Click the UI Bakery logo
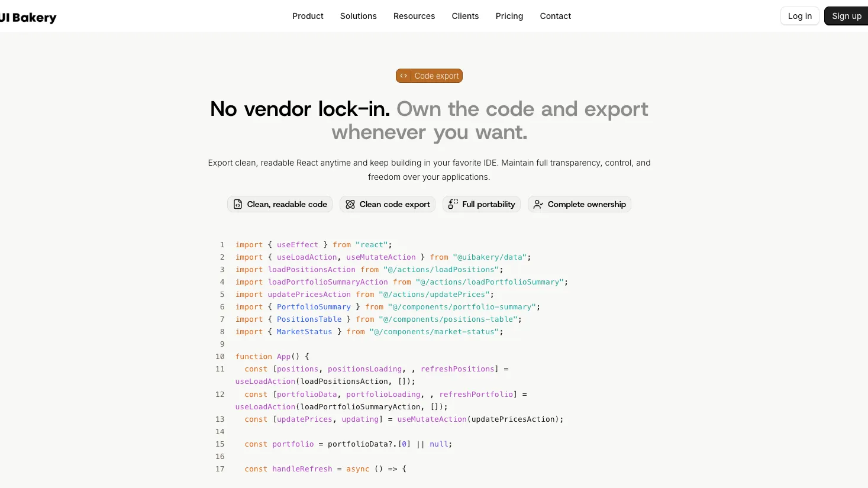This screenshot has height=488, width=868. (28, 17)
